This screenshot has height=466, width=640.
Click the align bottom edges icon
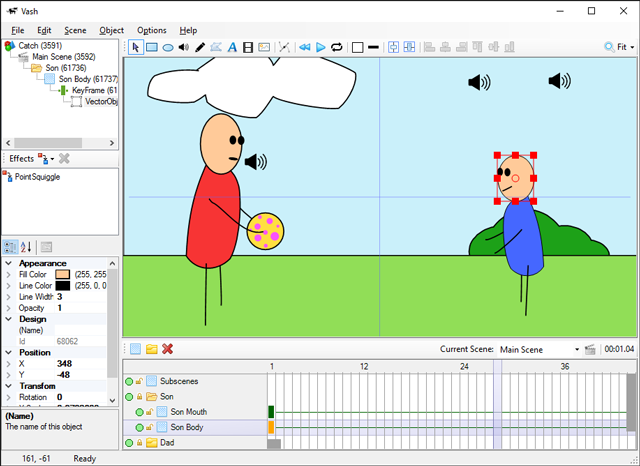click(x=509, y=47)
